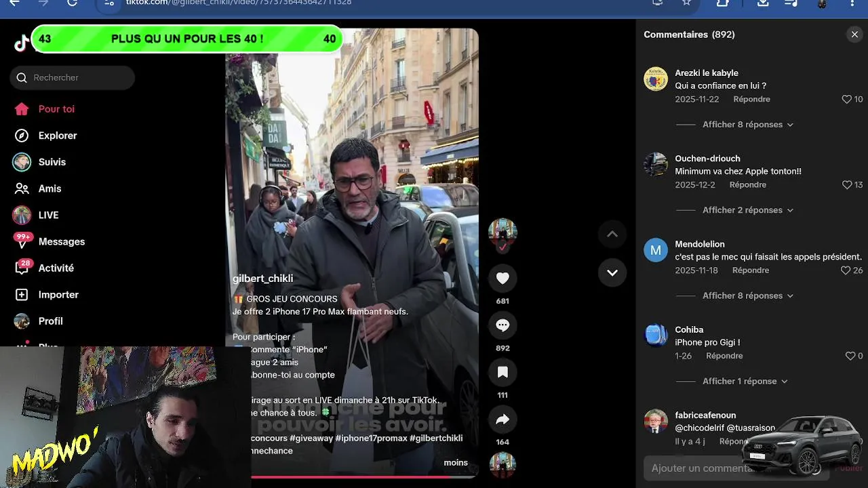Open the Mendolelion username

[700, 244]
